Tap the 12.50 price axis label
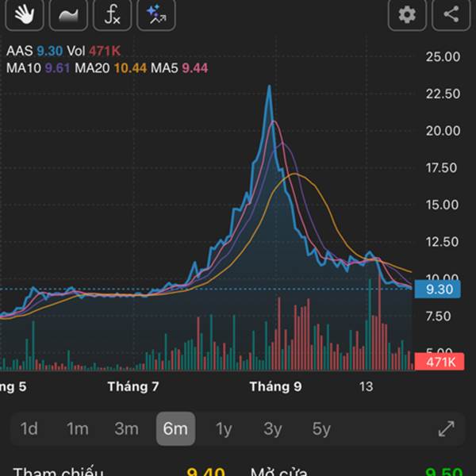 coord(442,242)
